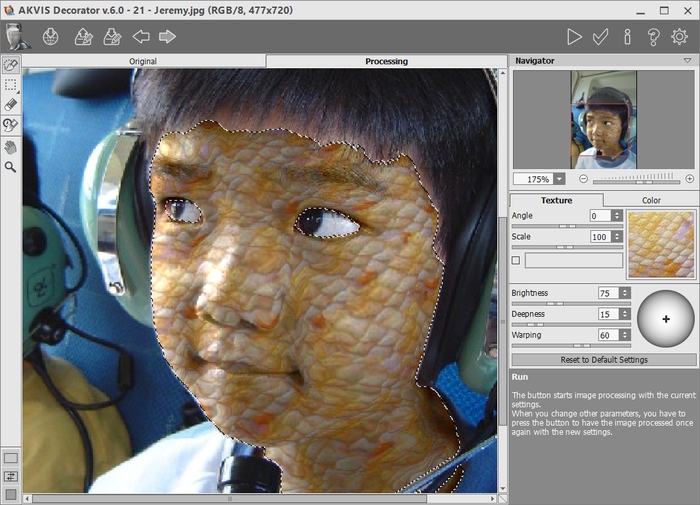Select the Zoom magnifier tool

tap(10, 167)
